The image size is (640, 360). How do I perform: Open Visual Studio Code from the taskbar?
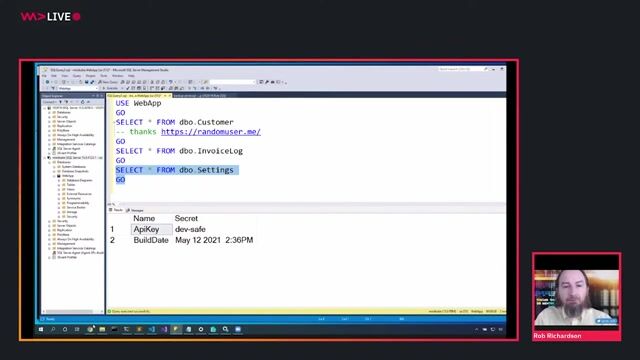coord(151,329)
